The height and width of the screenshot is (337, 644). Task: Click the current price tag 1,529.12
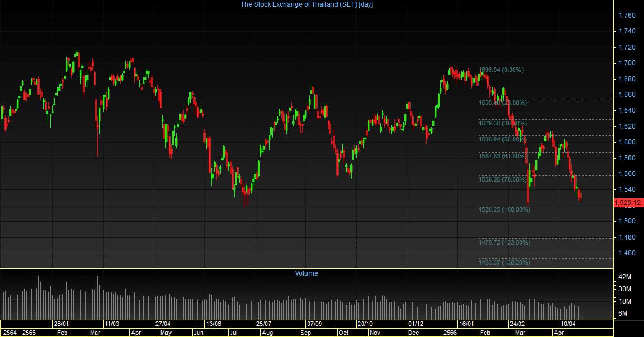click(628, 203)
